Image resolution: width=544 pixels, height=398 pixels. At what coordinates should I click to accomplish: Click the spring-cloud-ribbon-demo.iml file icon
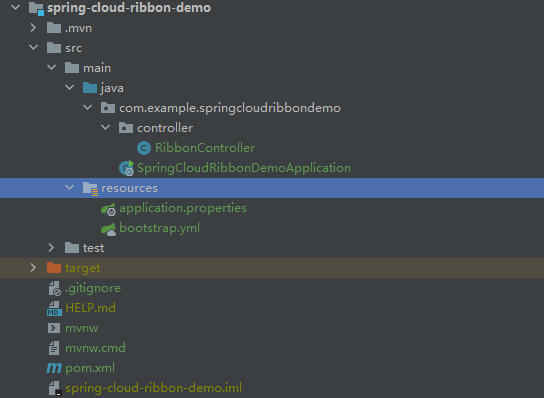click(55, 388)
